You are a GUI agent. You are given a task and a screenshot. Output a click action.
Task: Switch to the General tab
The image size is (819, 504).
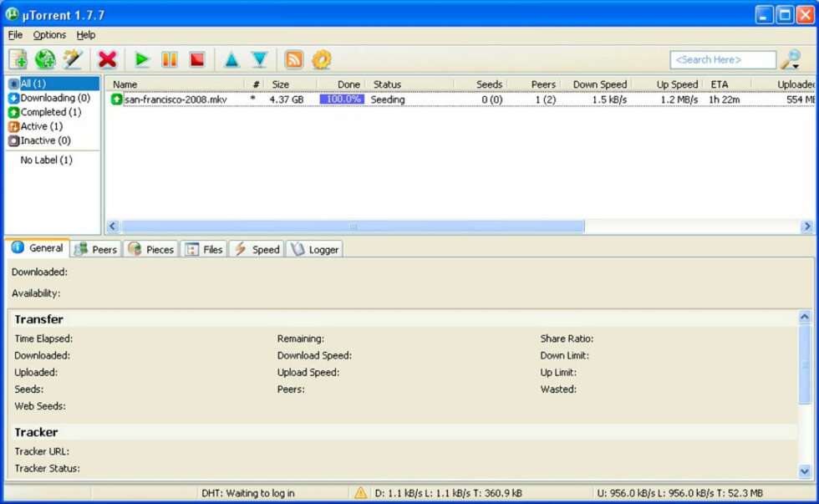tap(38, 248)
